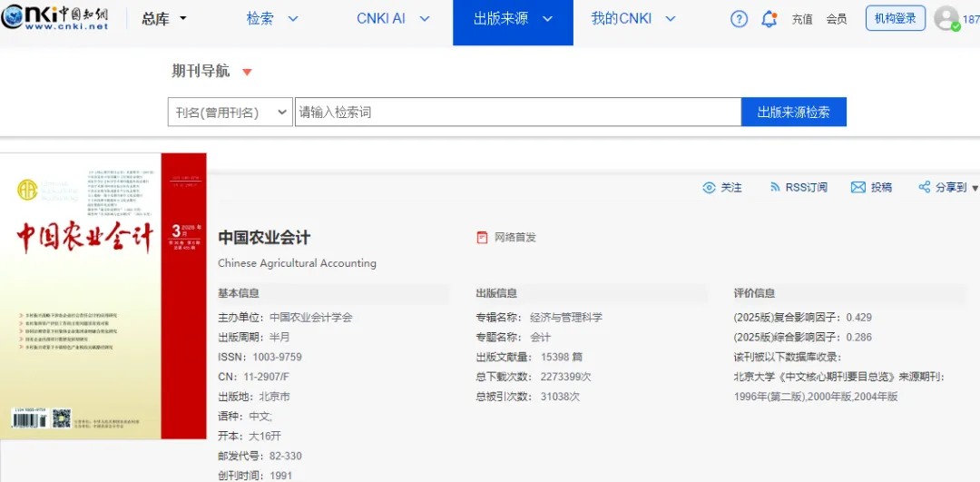Click the 网络首发 calendar icon
Image resolution: width=980 pixels, height=482 pixels.
coord(482,238)
